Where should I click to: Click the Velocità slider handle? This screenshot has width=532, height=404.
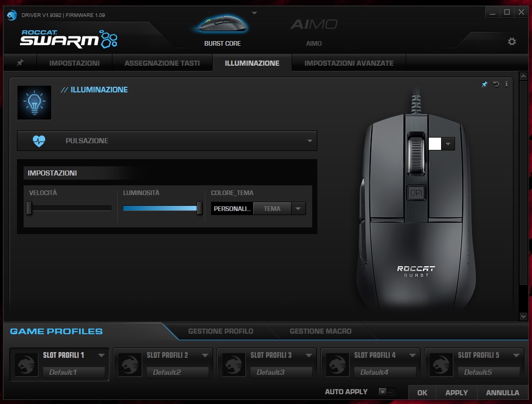[x=29, y=208]
